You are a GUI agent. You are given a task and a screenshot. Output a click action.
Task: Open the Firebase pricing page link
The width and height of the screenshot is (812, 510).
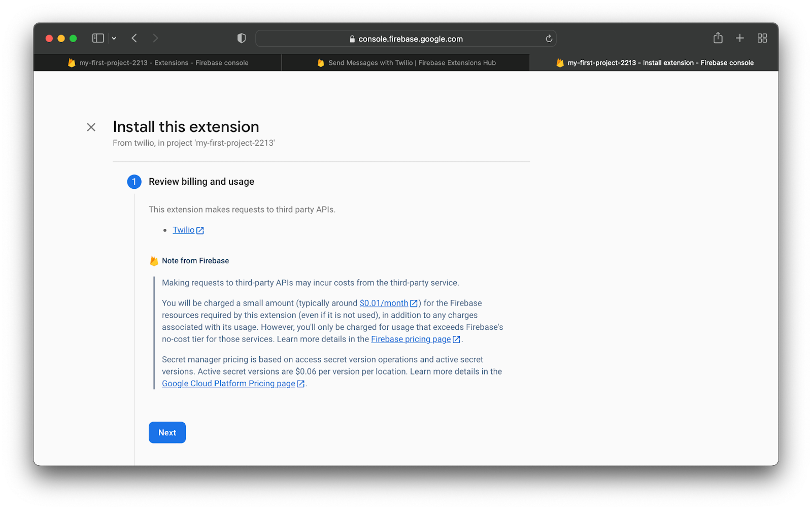tap(411, 339)
